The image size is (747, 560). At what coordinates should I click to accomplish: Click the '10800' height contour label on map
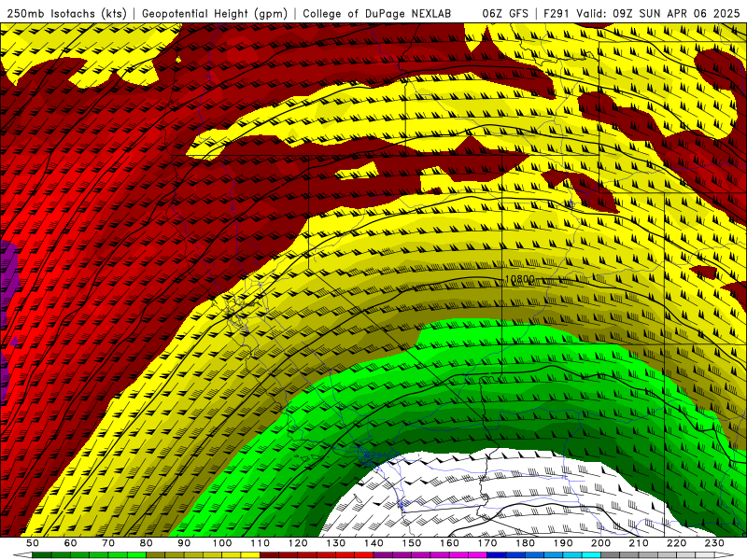tap(520, 279)
